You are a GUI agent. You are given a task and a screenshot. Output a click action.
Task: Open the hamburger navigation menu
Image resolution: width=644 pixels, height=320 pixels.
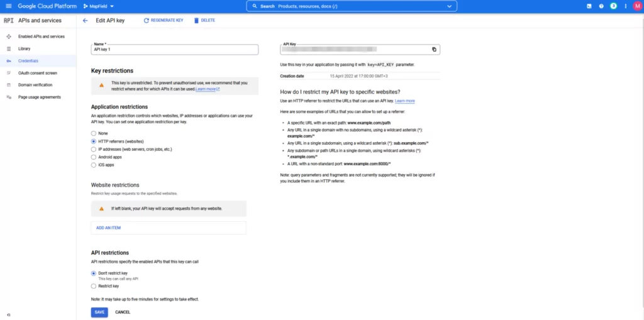click(7, 6)
